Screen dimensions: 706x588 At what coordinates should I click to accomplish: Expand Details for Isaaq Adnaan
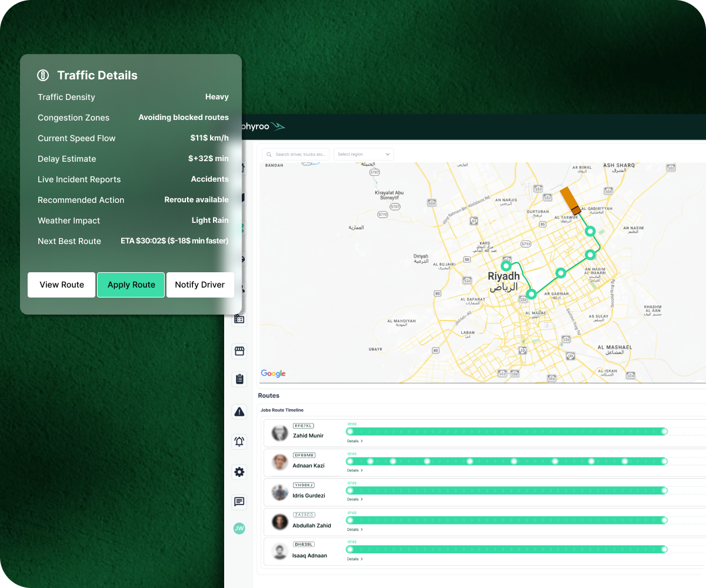click(355, 559)
